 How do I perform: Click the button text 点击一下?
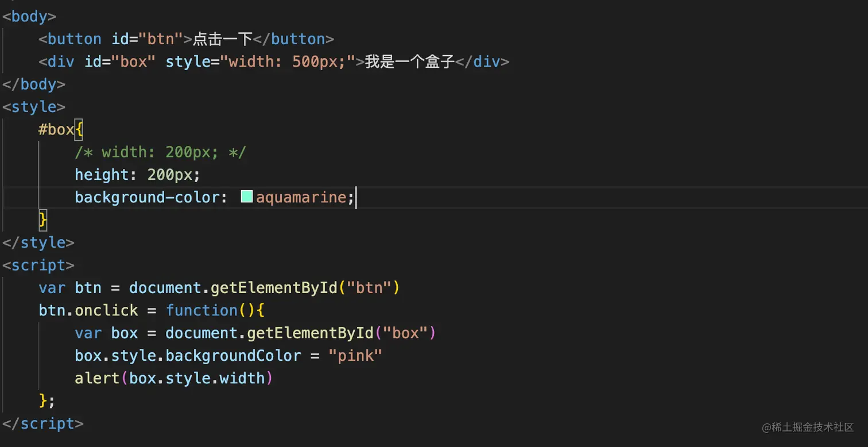pyautogui.click(x=223, y=39)
